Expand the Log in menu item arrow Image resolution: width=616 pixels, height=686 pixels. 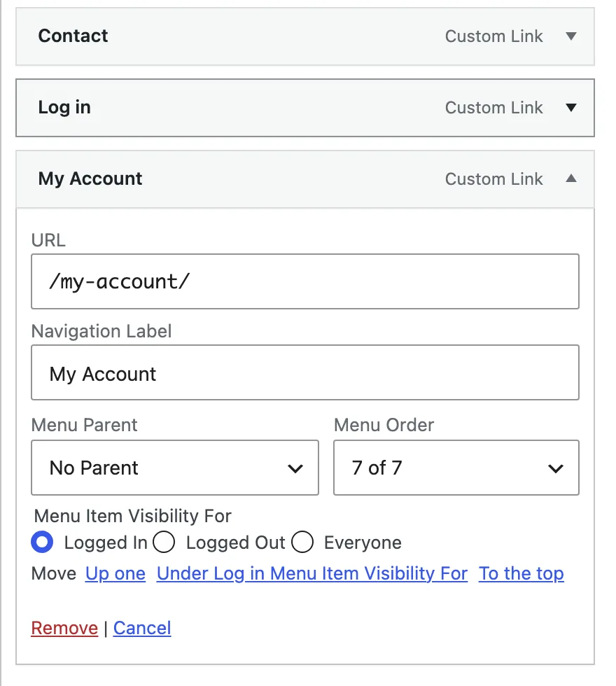tap(571, 107)
